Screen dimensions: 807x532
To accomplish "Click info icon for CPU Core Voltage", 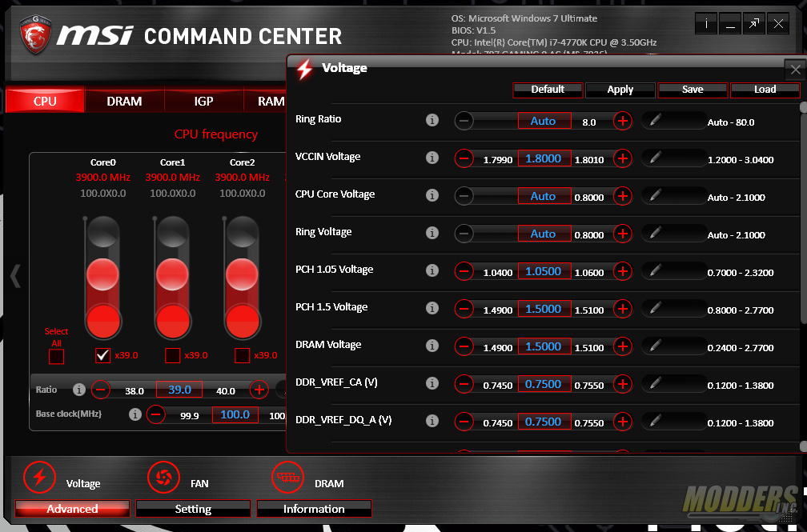I will click(x=432, y=195).
